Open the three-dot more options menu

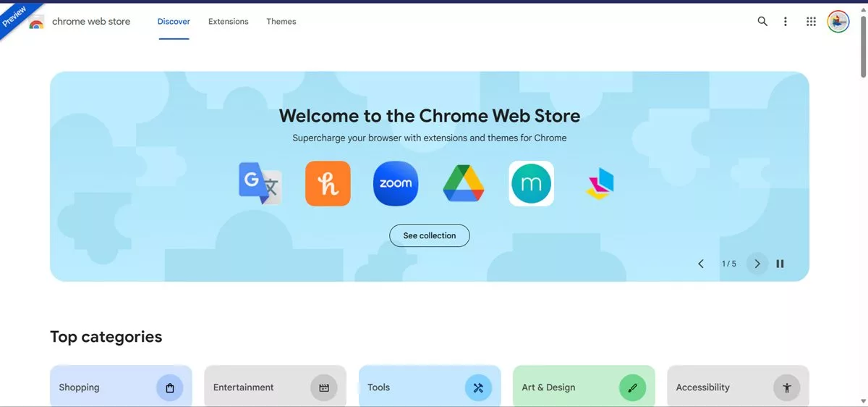click(786, 22)
